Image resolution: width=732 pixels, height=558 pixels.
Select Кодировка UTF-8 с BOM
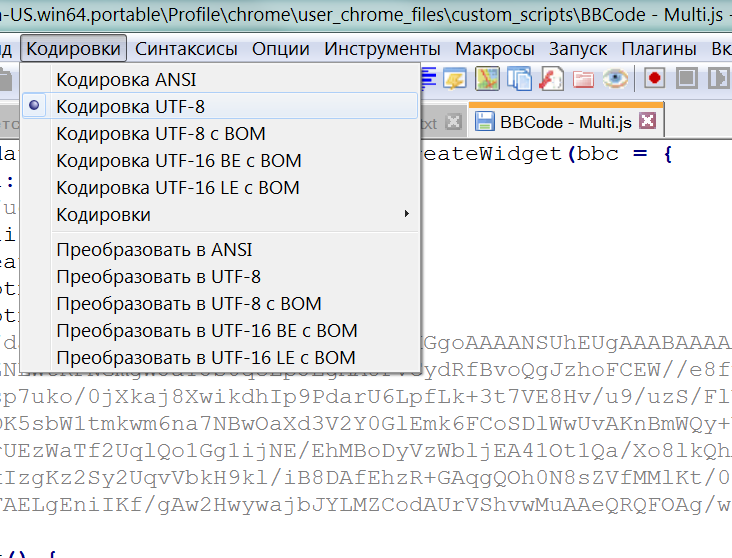coord(160,133)
